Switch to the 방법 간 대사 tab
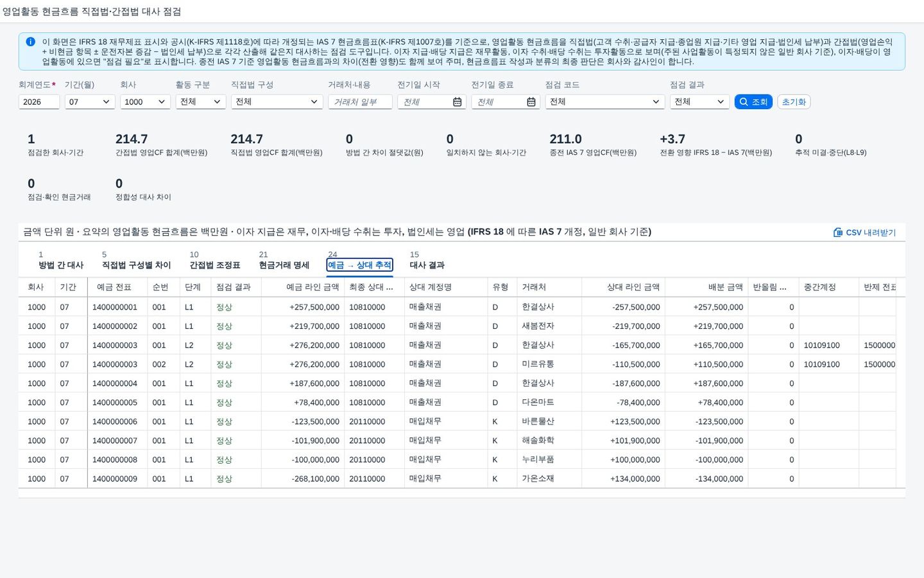This screenshot has height=578, width=924. tap(61, 260)
